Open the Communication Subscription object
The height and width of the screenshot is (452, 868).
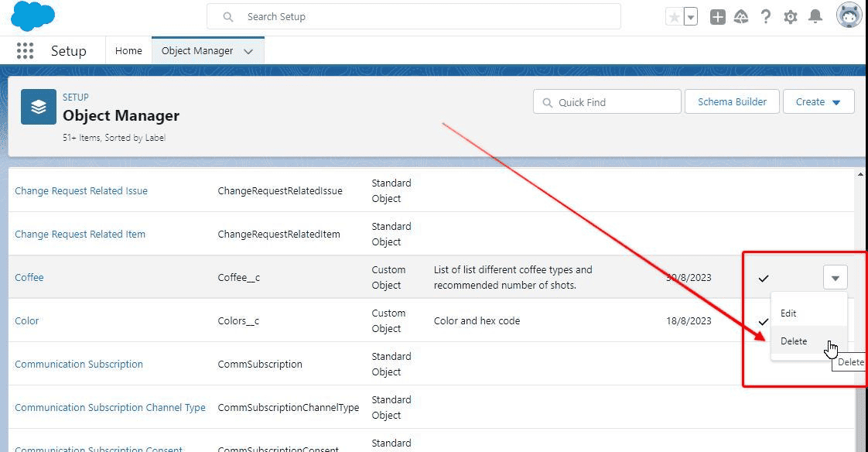point(79,364)
